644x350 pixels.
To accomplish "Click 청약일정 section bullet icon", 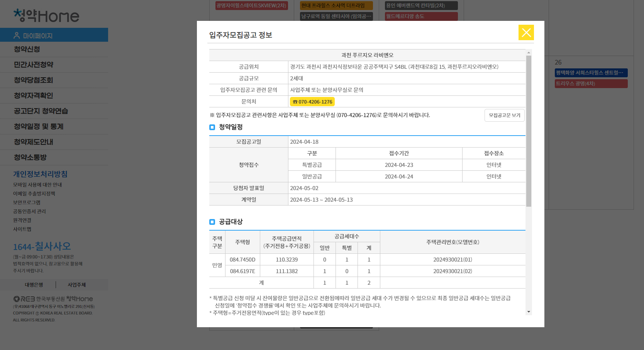I will pyautogui.click(x=212, y=127).
